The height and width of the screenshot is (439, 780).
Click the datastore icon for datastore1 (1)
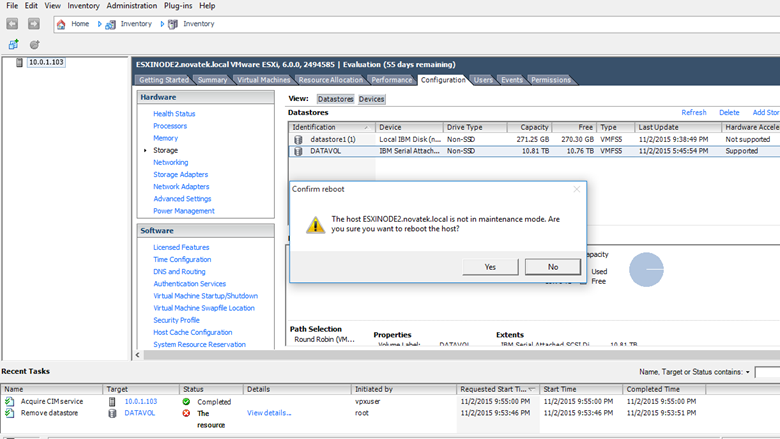click(298, 140)
